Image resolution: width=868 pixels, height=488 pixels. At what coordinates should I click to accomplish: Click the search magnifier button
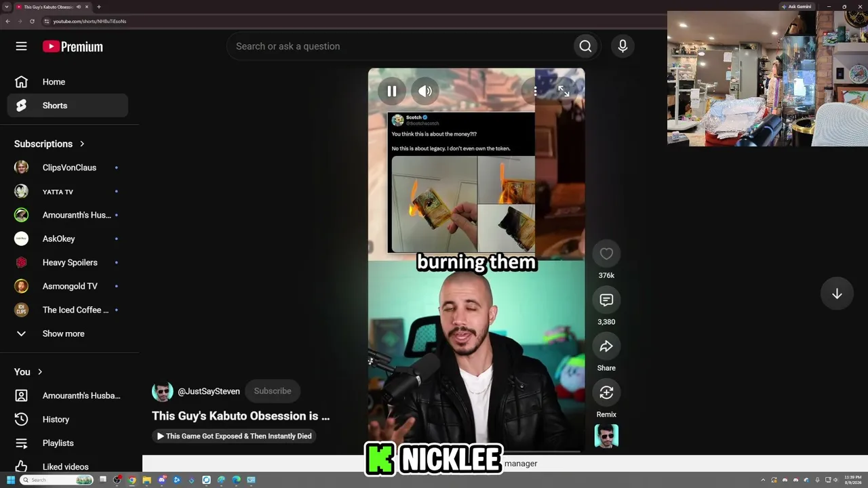point(585,46)
